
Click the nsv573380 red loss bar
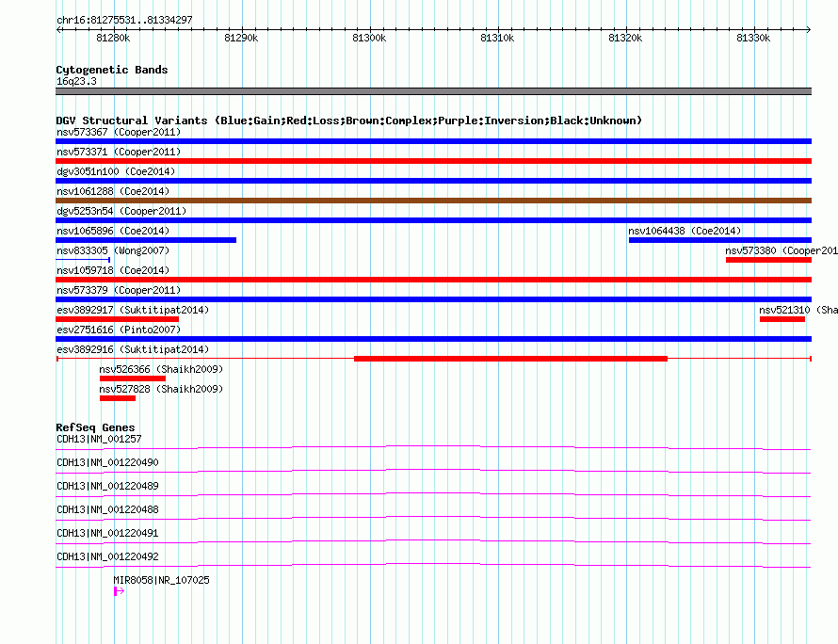768,260
